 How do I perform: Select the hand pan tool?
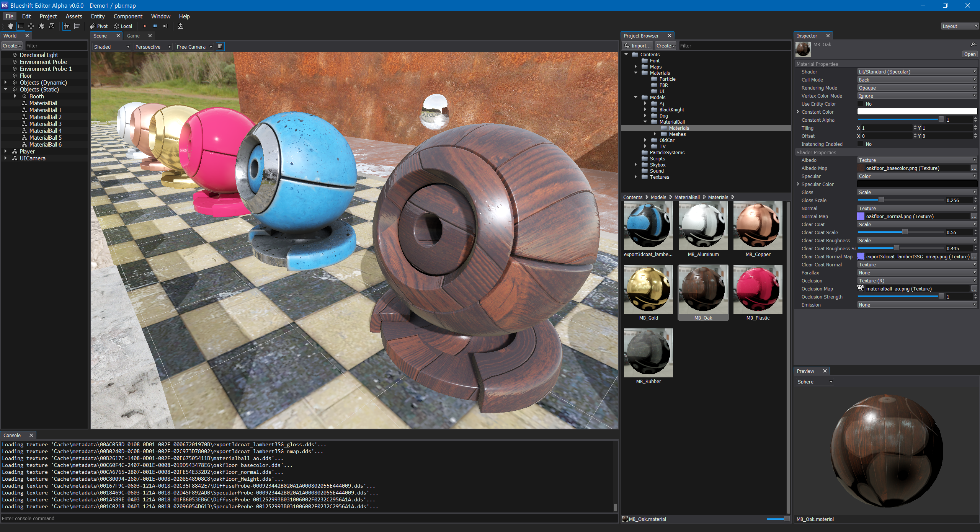tap(10, 26)
